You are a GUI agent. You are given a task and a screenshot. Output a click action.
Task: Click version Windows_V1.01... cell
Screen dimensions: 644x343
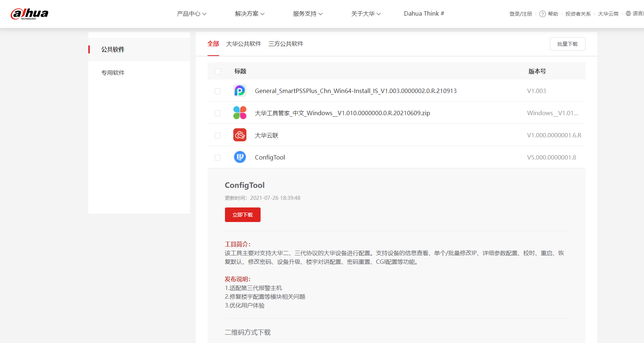(553, 113)
